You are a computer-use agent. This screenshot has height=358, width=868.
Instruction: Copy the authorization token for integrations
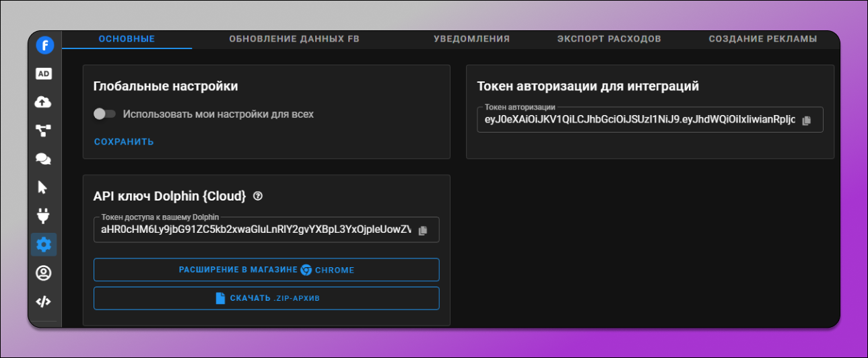(x=806, y=120)
